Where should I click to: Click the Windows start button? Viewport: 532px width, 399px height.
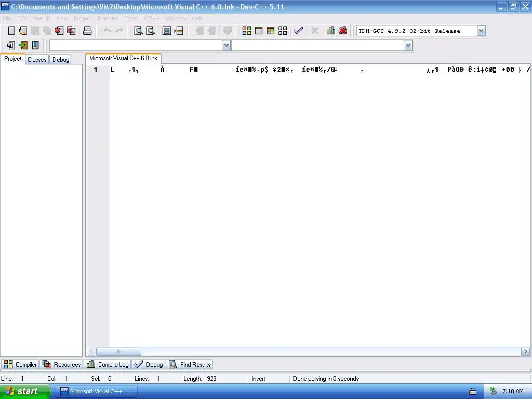click(25, 391)
